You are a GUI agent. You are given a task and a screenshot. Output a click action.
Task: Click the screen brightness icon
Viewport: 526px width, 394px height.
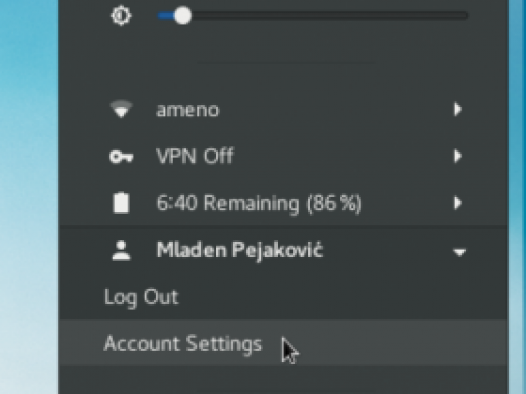point(121,16)
